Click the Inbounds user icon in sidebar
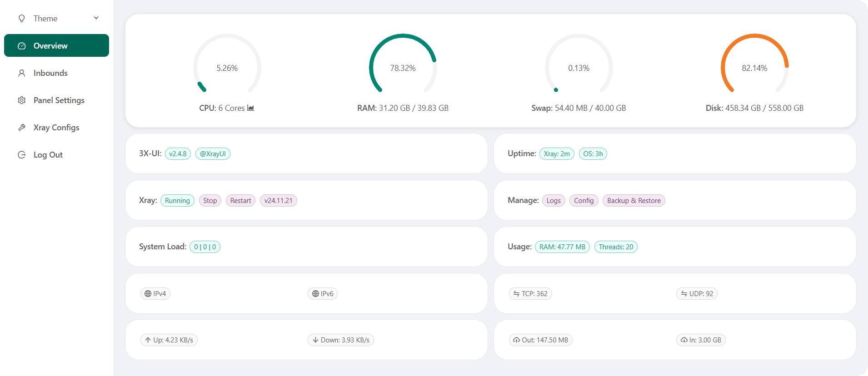Image resolution: width=868 pixels, height=376 pixels. 22,73
